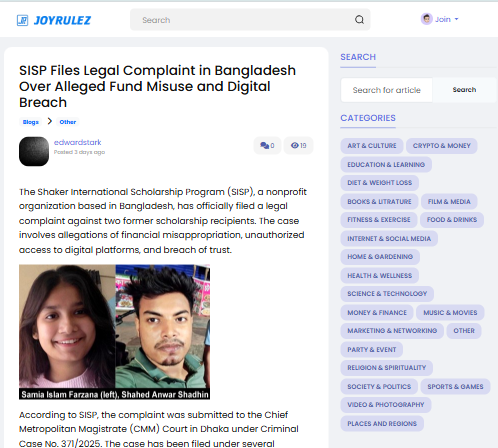Select the Places and Regions category

pos(382,424)
